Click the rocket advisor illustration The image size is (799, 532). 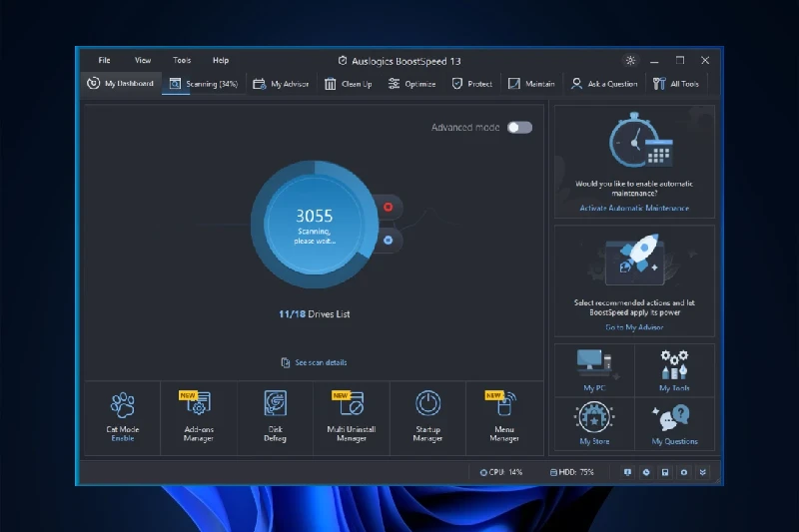(635, 260)
